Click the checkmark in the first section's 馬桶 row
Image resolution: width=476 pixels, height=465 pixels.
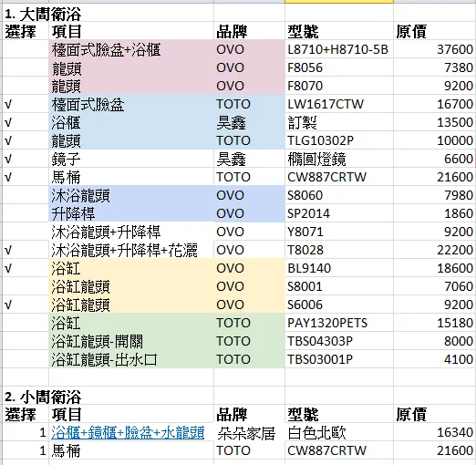tap(8, 178)
